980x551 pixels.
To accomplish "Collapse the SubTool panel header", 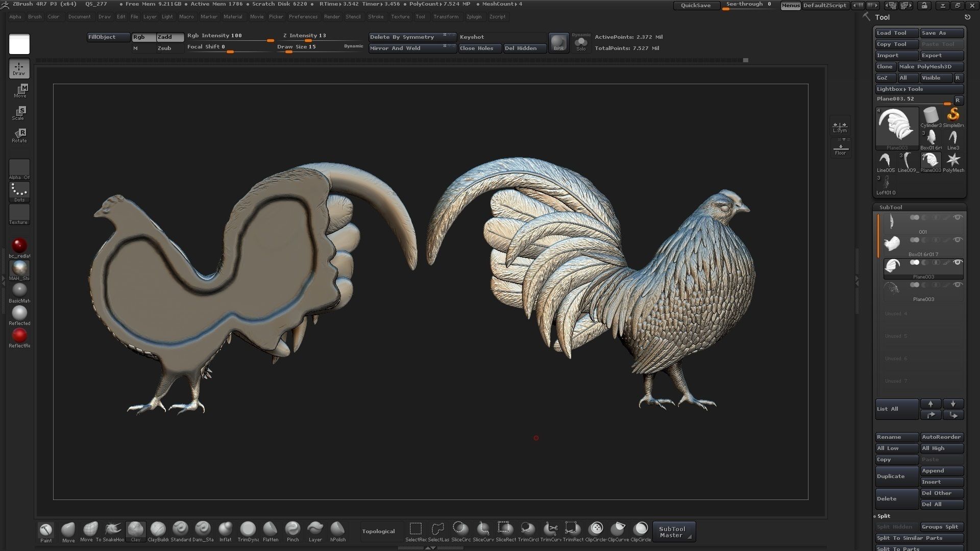I will click(x=890, y=208).
